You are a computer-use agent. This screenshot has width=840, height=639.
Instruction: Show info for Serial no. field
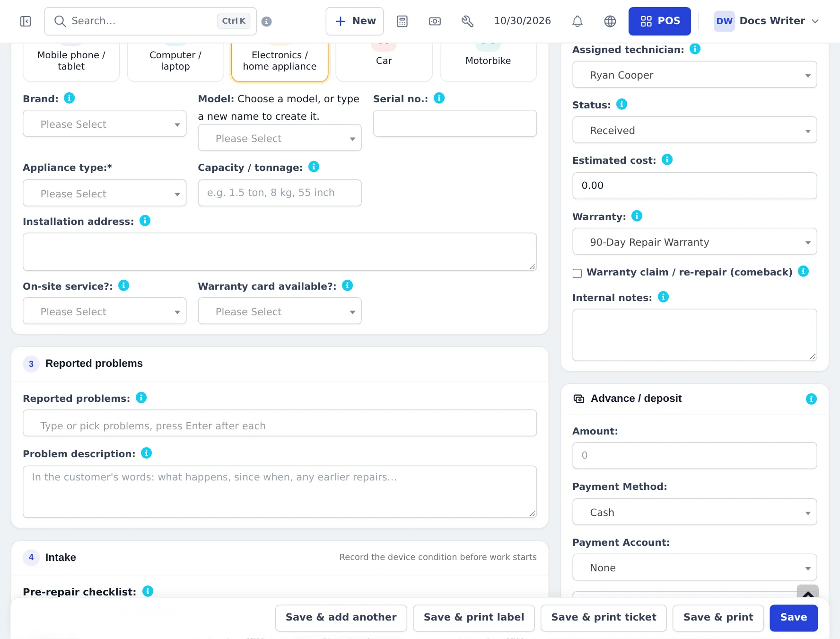click(x=439, y=98)
